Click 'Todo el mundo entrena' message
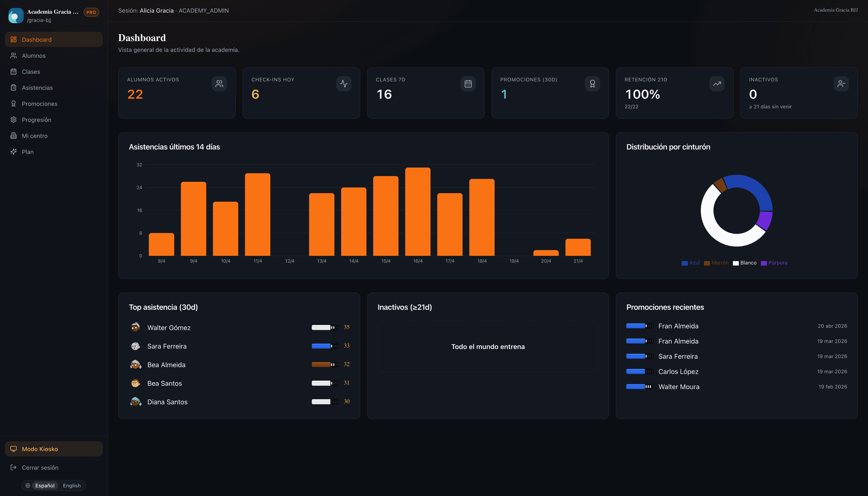This screenshot has width=868, height=496. [488, 346]
